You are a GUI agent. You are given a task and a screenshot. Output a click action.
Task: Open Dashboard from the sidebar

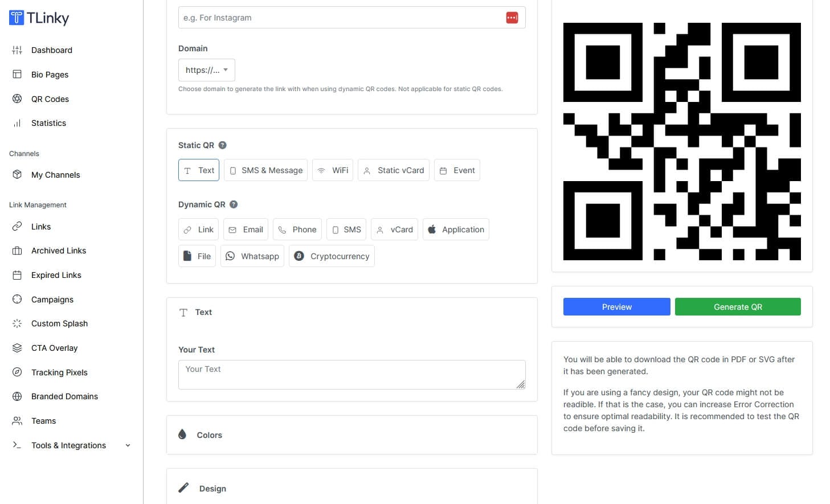click(52, 50)
